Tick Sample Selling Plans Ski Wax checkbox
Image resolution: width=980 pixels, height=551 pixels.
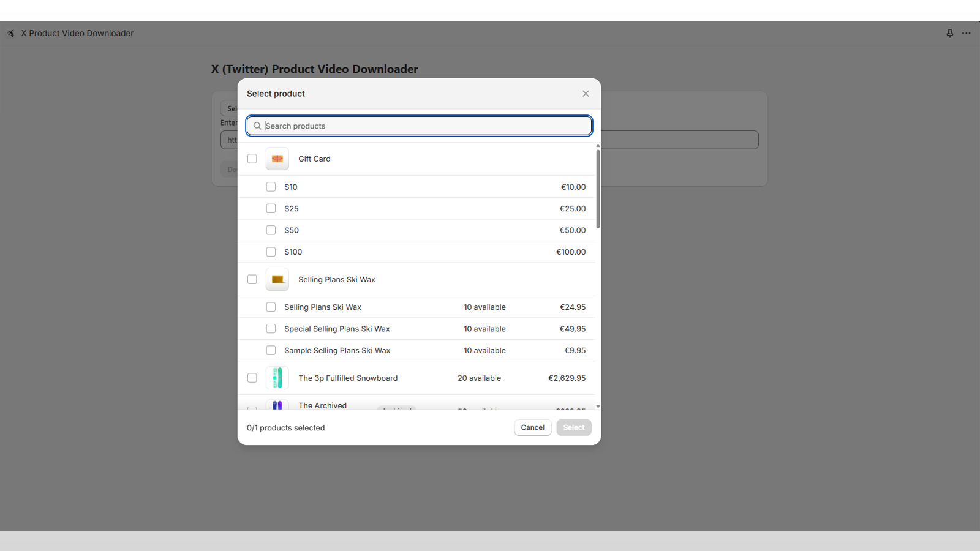click(271, 351)
